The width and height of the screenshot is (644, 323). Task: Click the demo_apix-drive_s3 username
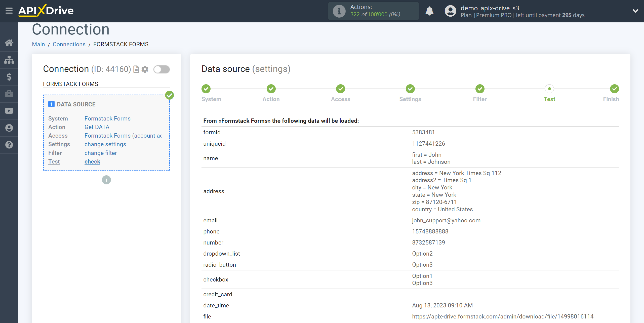490,8
